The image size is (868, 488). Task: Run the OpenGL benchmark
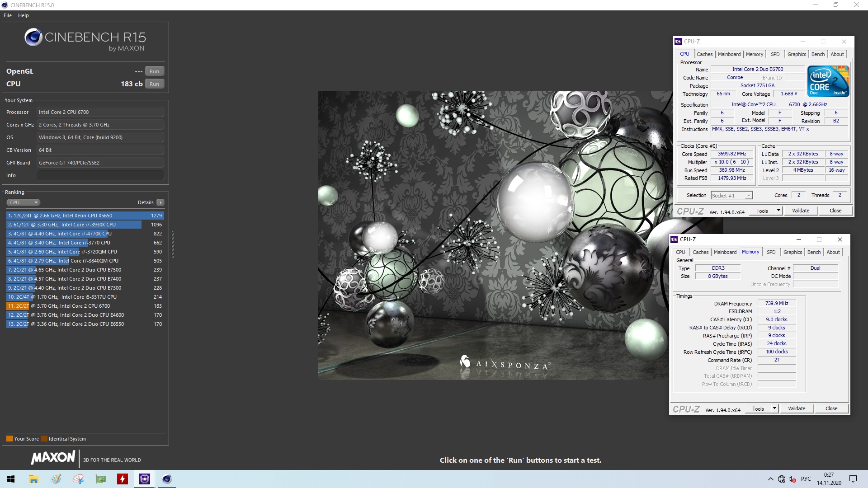[x=155, y=71]
